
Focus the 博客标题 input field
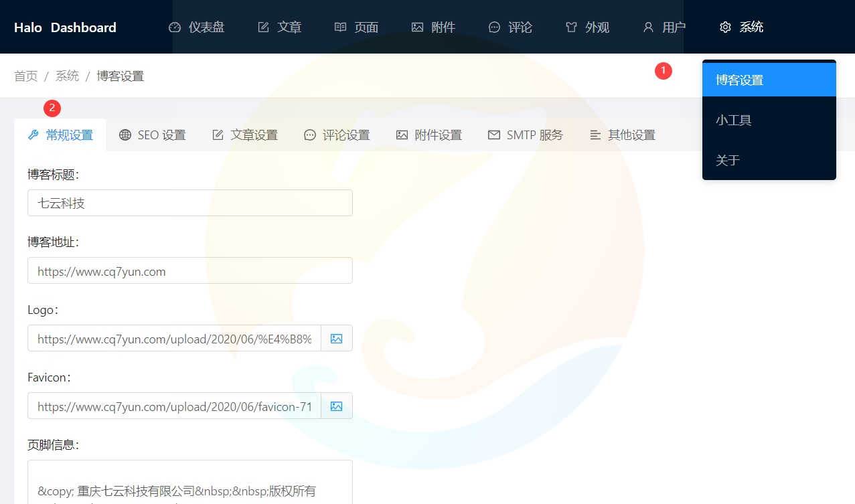[x=190, y=203]
